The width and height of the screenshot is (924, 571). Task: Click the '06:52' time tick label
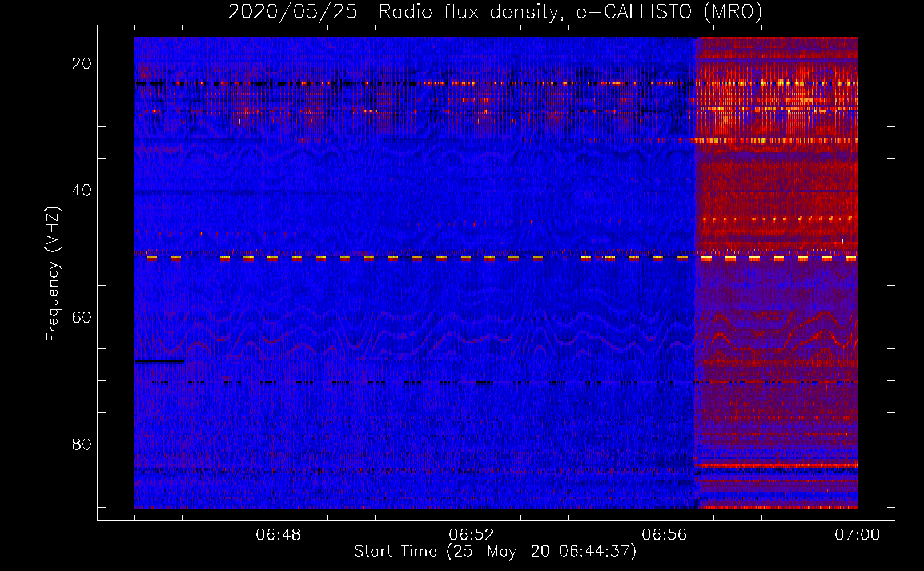[x=472, y=535]
